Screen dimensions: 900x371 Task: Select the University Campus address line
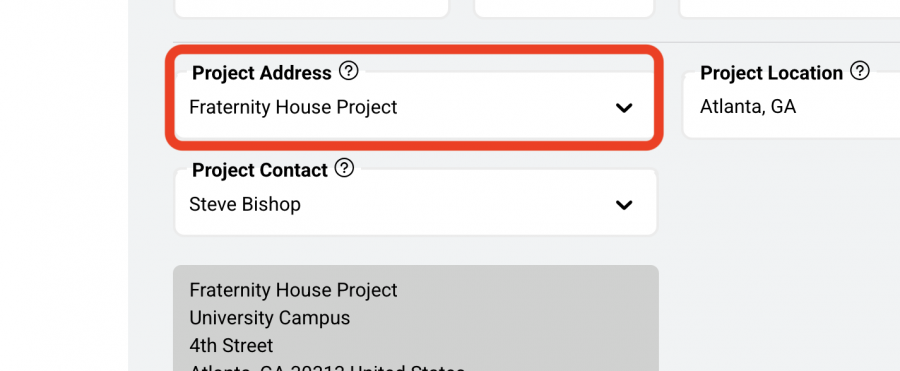[270, 318]
